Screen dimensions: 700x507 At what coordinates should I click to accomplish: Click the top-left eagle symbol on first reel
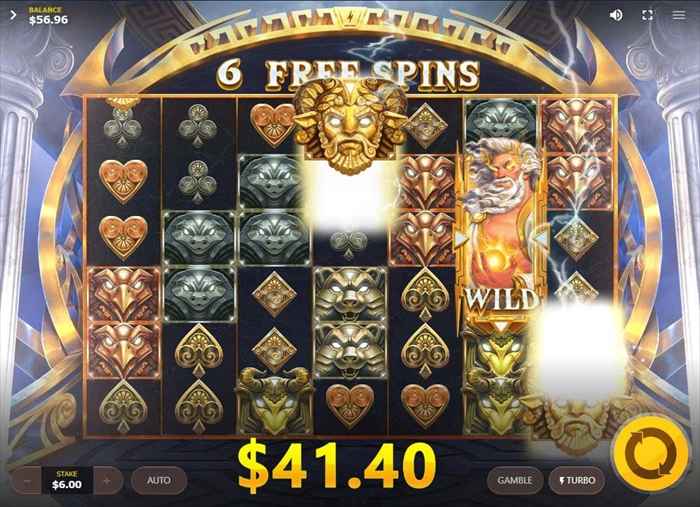pos(124,295)
